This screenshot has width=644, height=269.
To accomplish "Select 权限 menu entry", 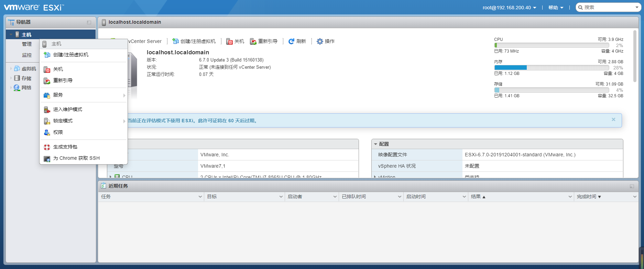I will click(x=84, y=132).
